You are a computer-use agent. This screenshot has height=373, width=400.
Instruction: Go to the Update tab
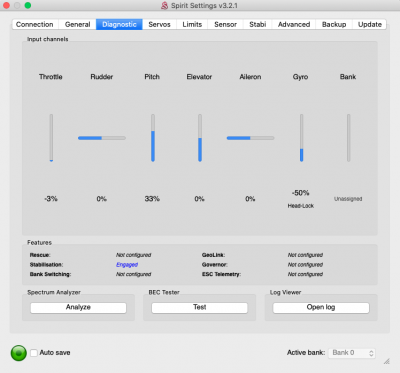370,24
